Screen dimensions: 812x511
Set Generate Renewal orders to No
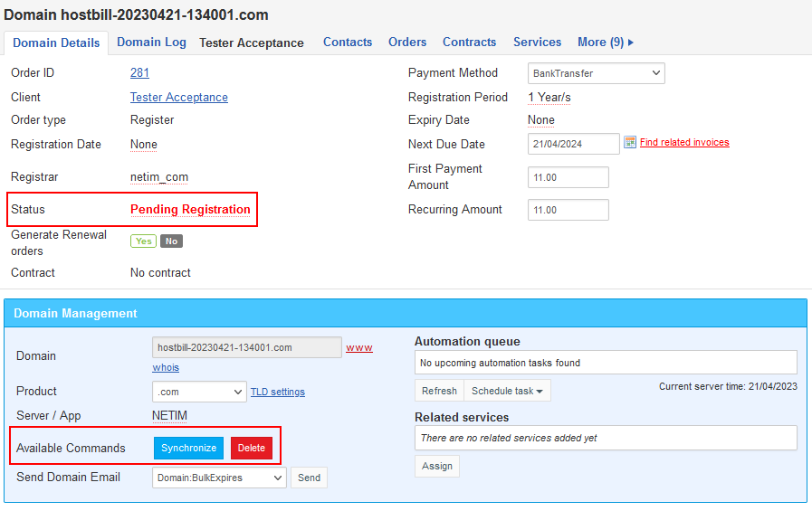tap(171, 241)
